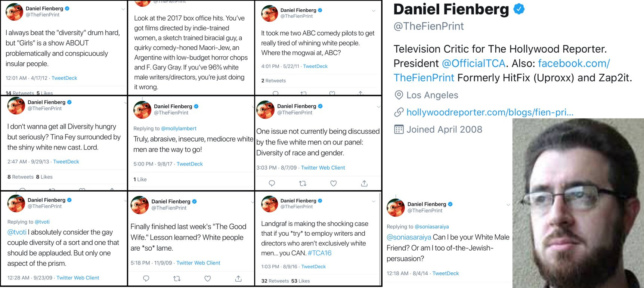Expand the chevron on the ABC comedy pilots tweet

(374, 11)
